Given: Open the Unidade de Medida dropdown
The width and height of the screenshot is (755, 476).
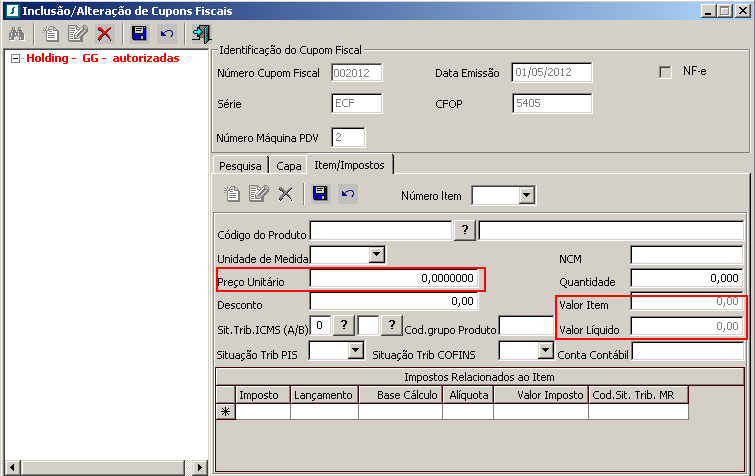Looking at the screenshot, I should tap(377, 254).
